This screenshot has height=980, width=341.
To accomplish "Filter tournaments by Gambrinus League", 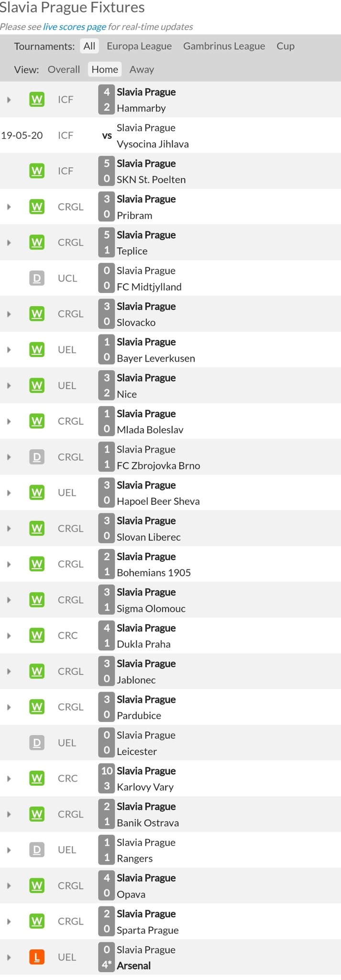I will [224, 46].
